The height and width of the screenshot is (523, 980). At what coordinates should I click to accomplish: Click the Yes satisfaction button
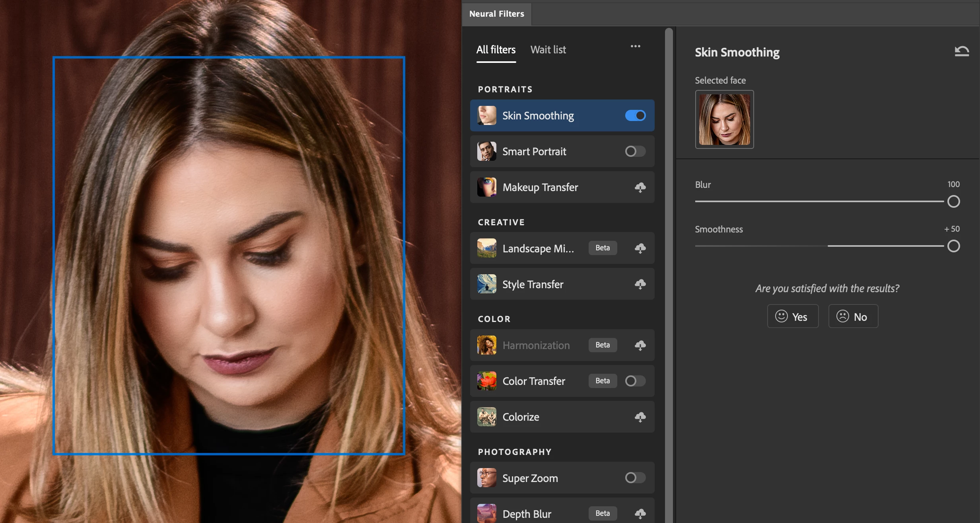792,316
